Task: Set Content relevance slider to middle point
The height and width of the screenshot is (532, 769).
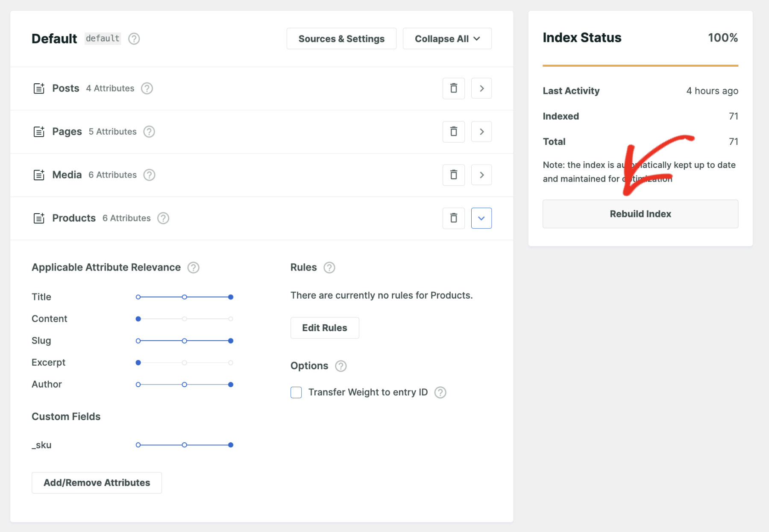Action: click(185, 319)
